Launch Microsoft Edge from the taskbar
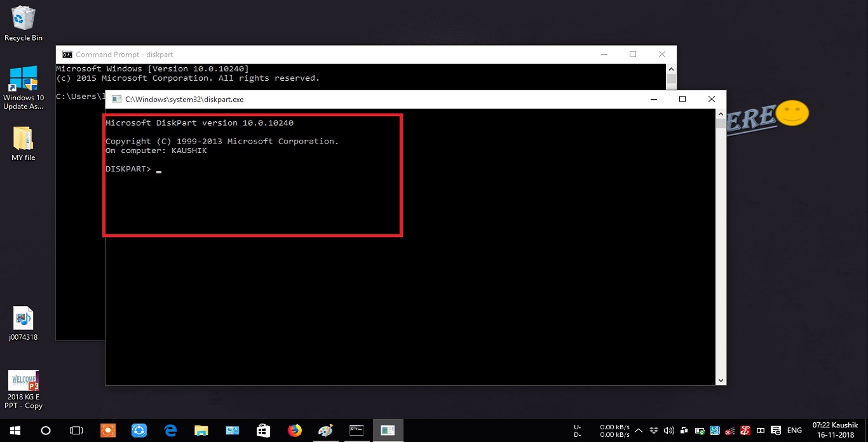The image size is (868, 442). (170, 431)
